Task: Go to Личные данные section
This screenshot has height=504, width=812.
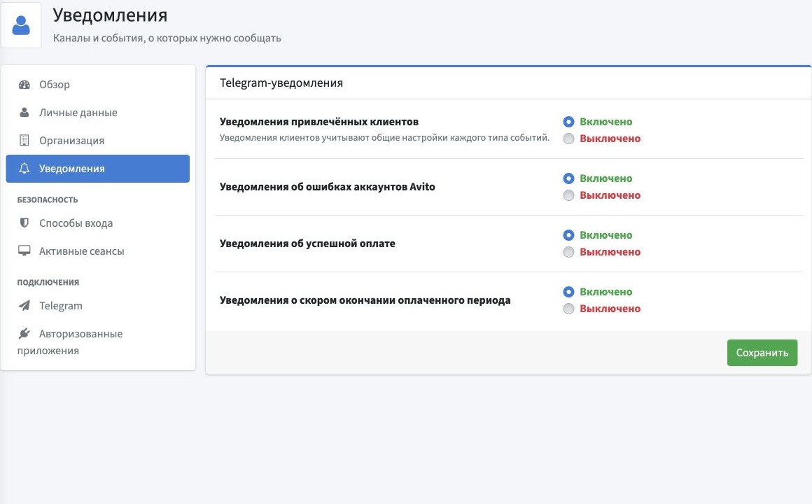Action: tap(97, 113)
